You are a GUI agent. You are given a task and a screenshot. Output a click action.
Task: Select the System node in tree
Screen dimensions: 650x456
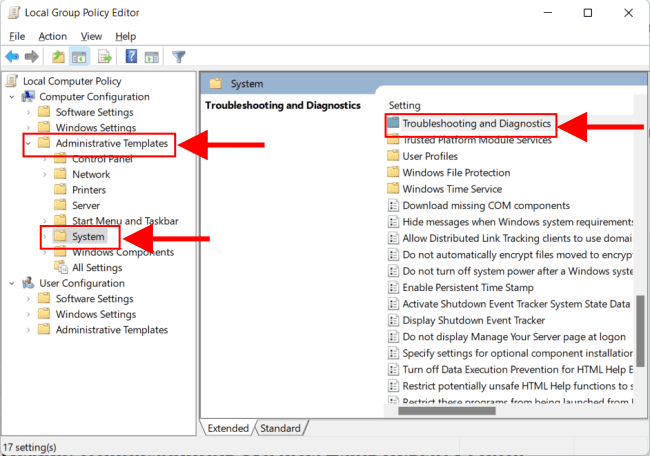tap(88, 236)
